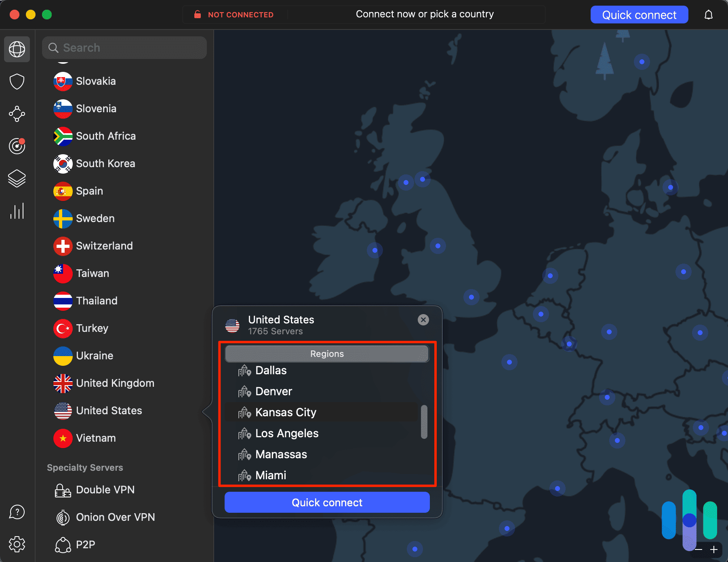
Task: Open the Meshnet panel
Action: click(x=17, y=114)
